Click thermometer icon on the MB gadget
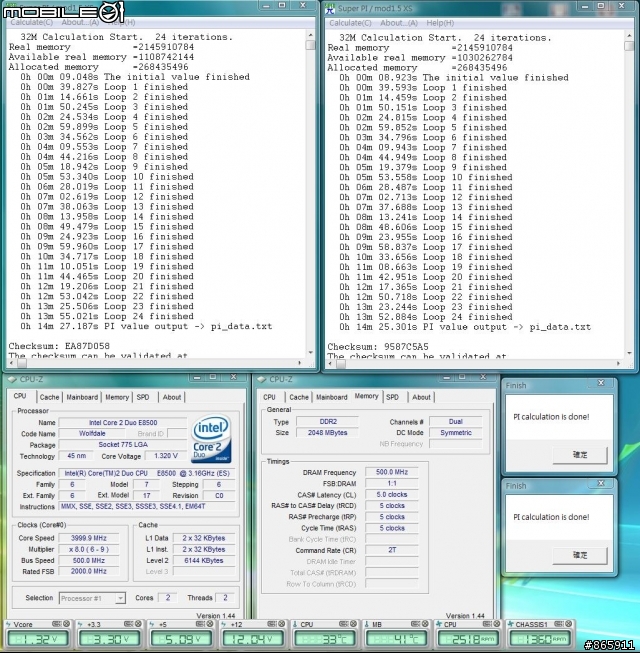The width and height of the screenshot is (640, 653). click(367, 624)
